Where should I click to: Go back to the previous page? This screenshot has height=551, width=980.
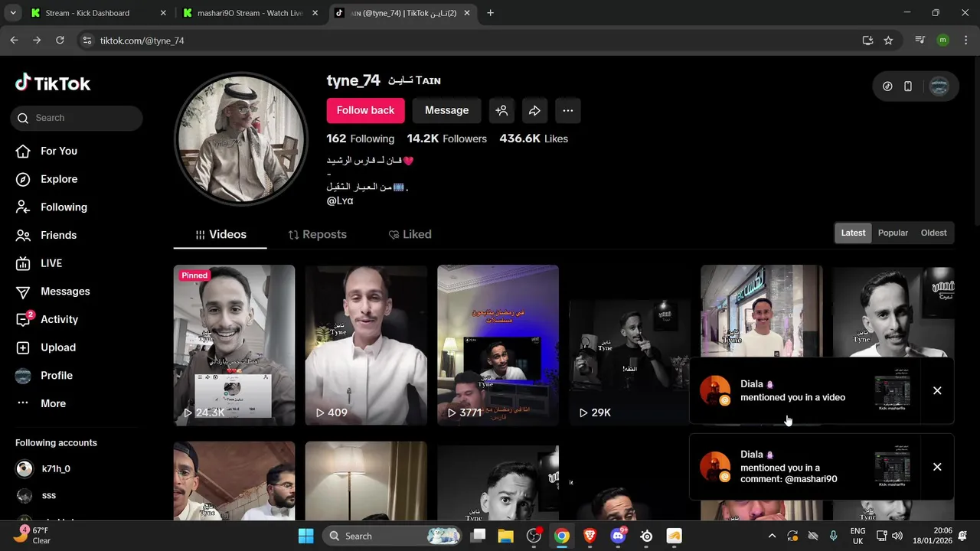(14, 41)
